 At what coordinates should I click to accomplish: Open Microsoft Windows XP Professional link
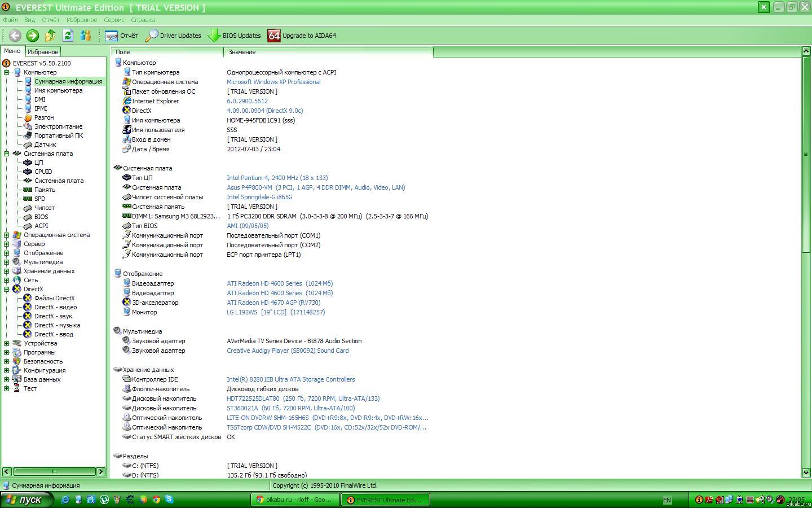[x=273, y=82]
